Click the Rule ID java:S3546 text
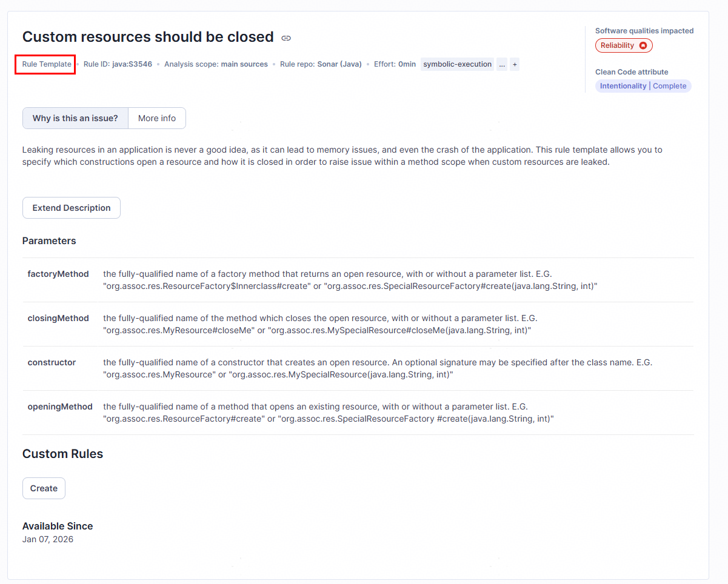 (x=118, y=64)
